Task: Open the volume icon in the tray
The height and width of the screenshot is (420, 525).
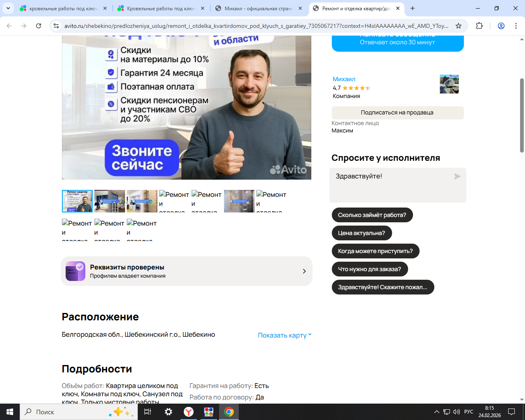Action: coord(457,412)
